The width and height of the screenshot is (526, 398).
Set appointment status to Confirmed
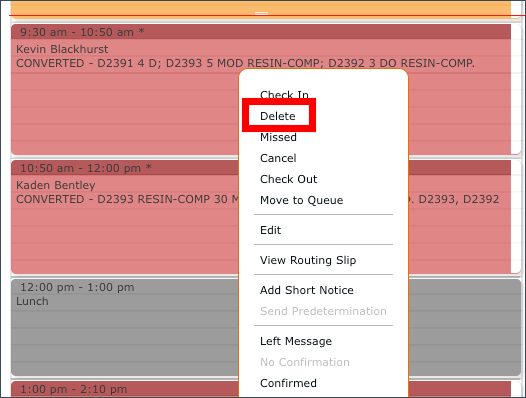coord(288,383)
